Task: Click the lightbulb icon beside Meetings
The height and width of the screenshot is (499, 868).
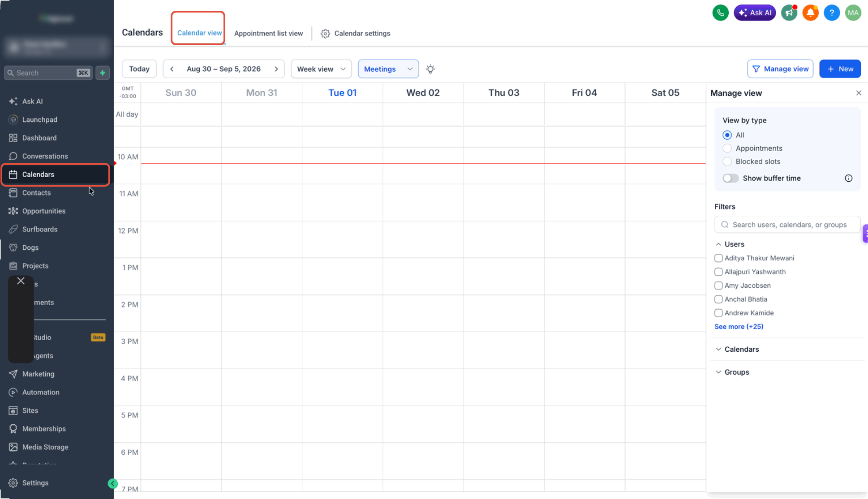Action: pos(430,69)
